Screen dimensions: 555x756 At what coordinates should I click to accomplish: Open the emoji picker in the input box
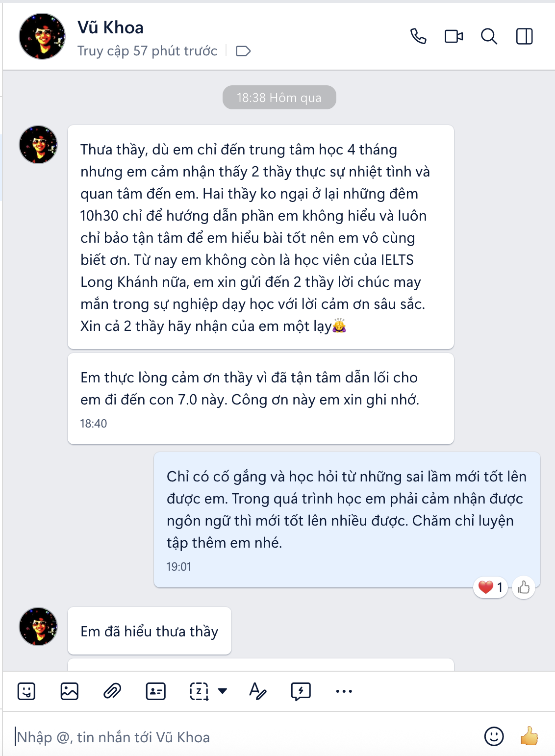494,736
